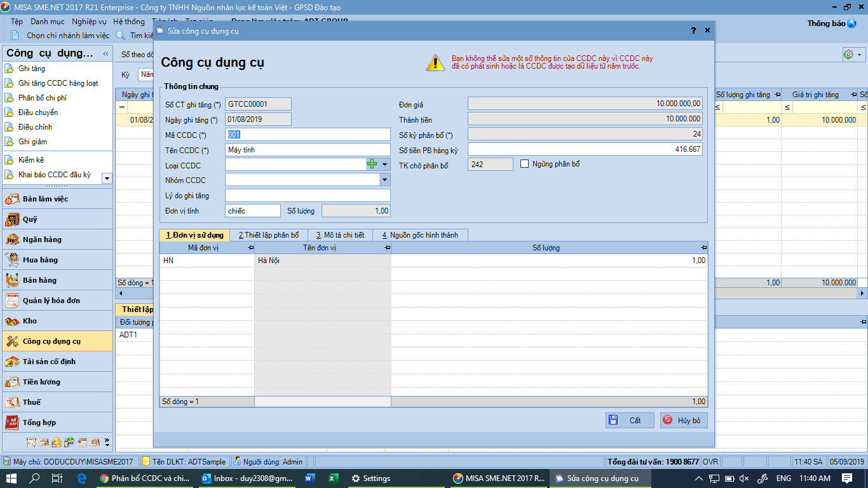This screenshot has height=488, width=868.
Task: Open the Kho module icon
Action: [x=12, y=321]
